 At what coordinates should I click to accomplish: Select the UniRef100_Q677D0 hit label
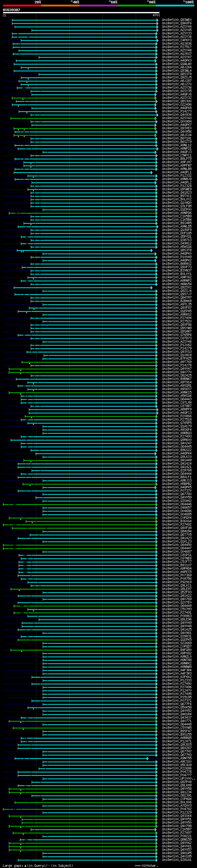177,494
